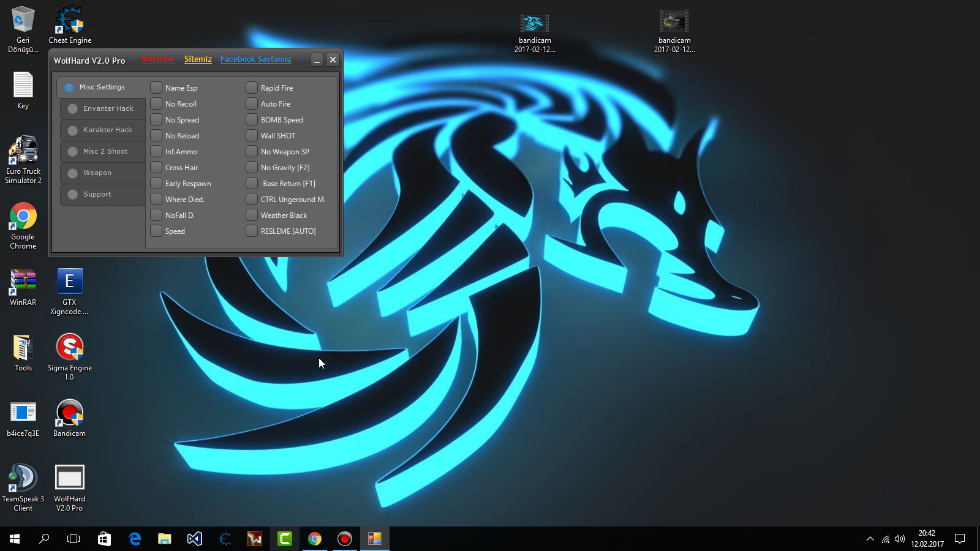Open the Geri Dönüşüm recycle bin icon
The image size is (980, 551).
23,29
